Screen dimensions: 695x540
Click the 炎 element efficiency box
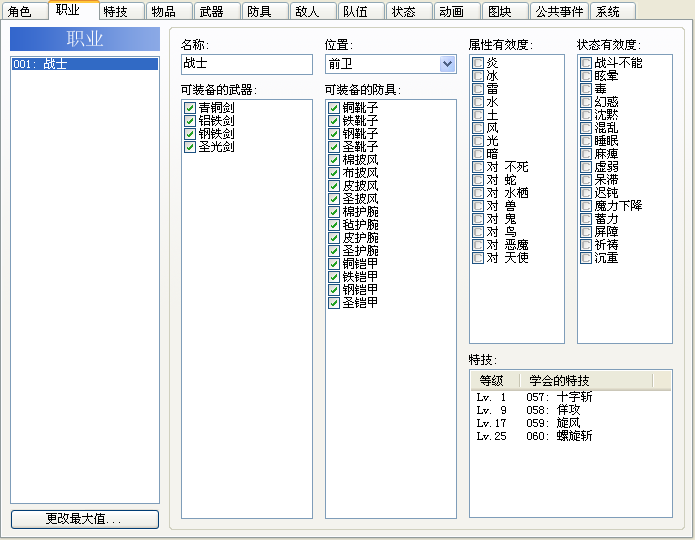(x=478, y=63)
